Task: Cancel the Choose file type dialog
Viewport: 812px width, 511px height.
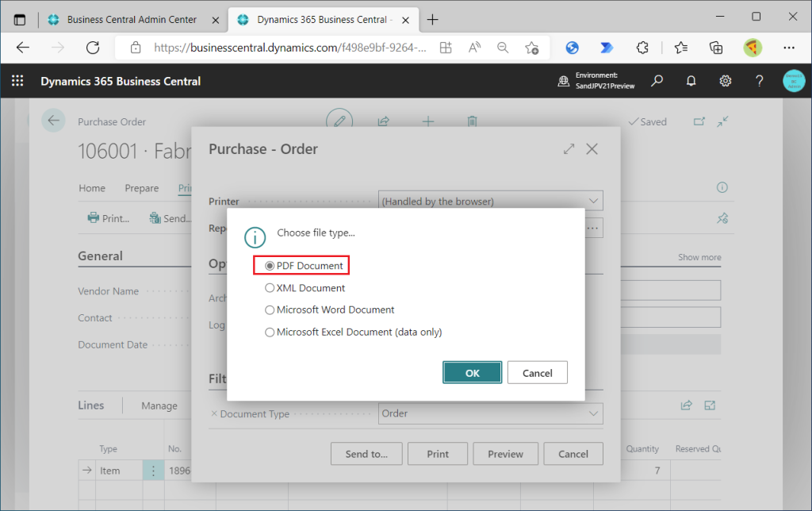Action: coord(537,373)
